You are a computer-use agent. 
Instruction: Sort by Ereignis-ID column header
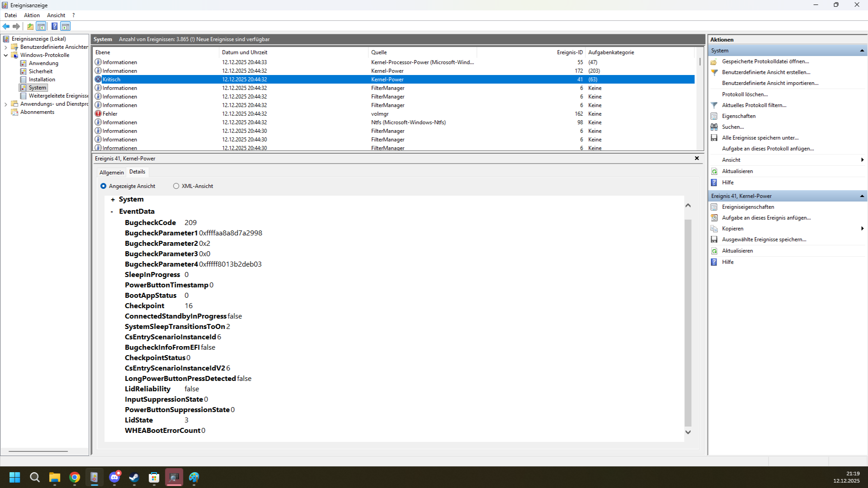[x=531, y=52]
